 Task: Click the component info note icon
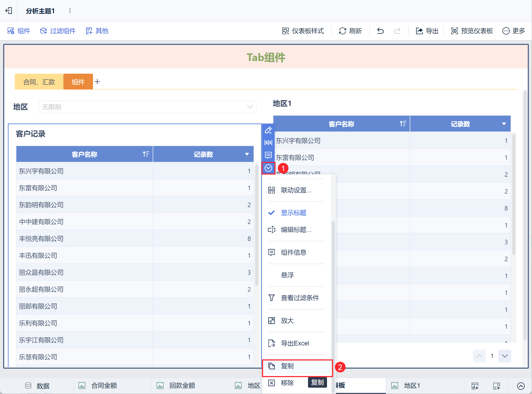click(x=268, y=155)
